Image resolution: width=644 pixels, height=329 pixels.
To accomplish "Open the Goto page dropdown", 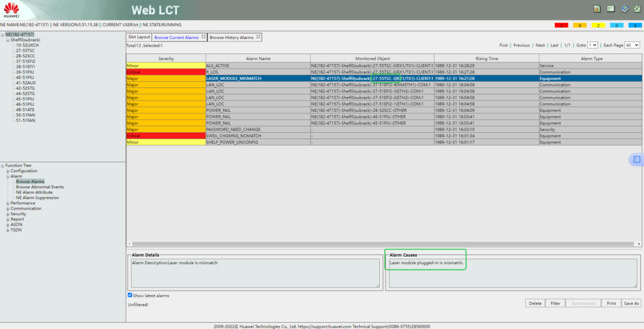I will tap(592, 45).
